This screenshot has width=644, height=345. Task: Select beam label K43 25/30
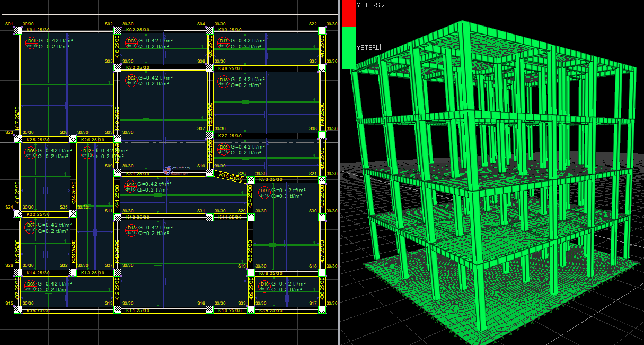(x=138, y=217)
